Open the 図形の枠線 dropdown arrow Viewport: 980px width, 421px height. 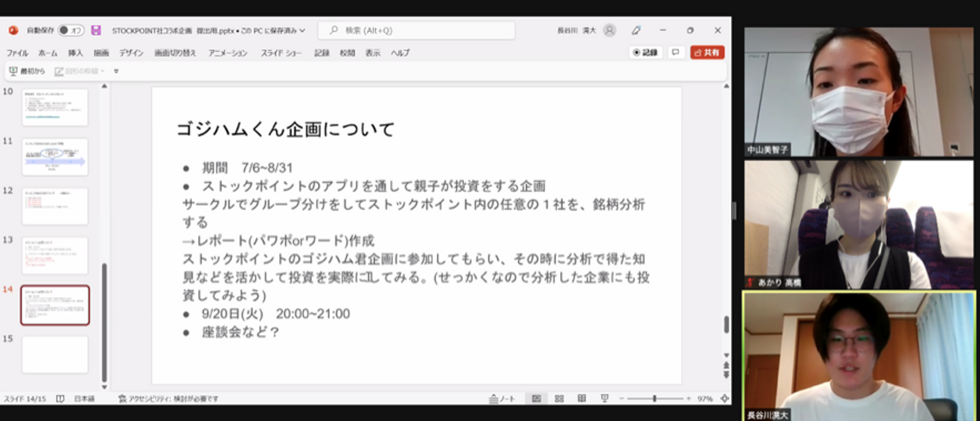(x=103, y=71)
